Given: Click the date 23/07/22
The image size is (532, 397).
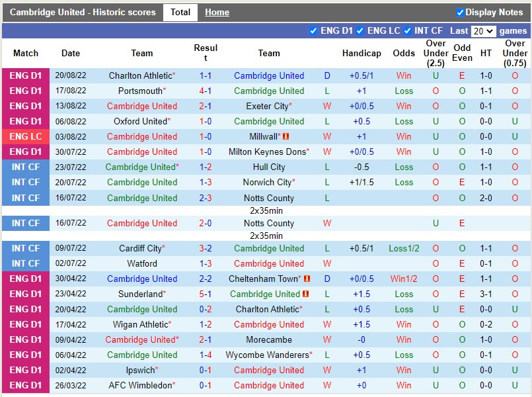Looking at the screenshot, I should pos(71,167).
